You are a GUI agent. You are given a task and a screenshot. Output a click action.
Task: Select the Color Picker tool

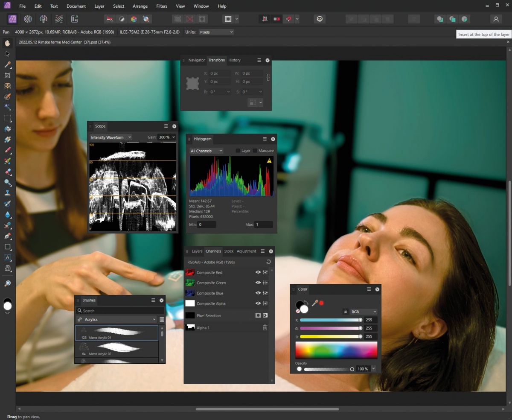click(7, 64)
